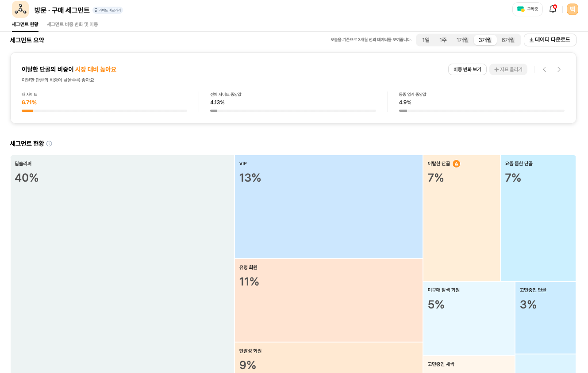The width and height of the screenshot is (588, 373).
Task: Go to next insight card with right chevron
Action: pos(559,69)
